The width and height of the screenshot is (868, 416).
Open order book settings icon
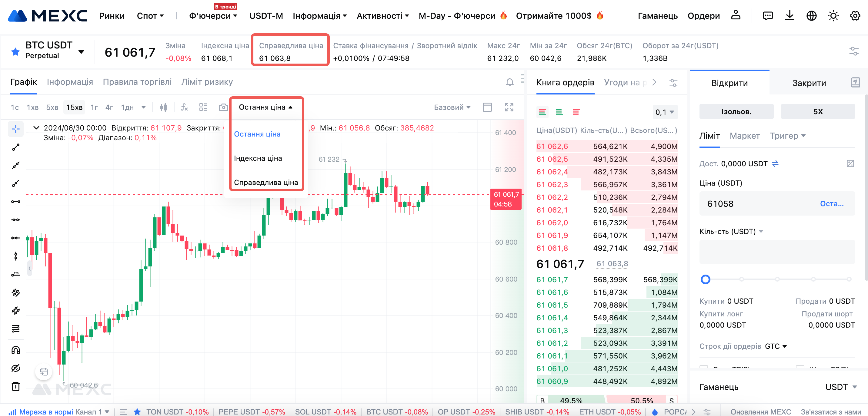tap(673, 82)
